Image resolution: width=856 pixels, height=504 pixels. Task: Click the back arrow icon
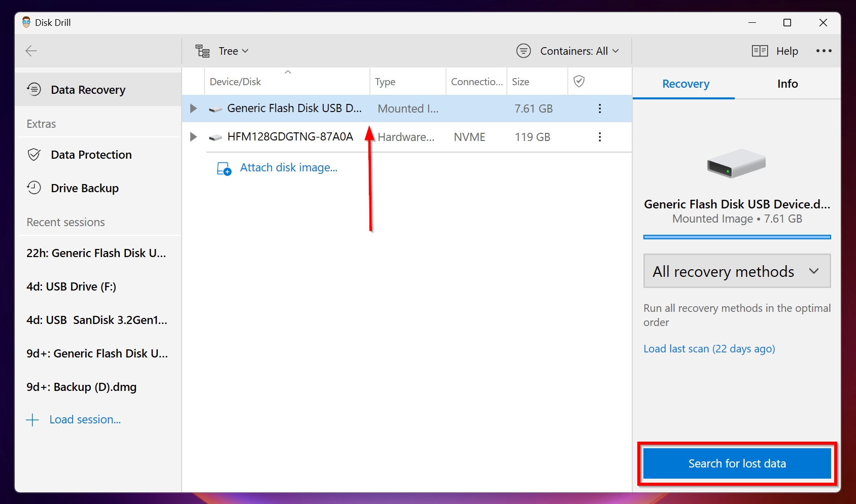pyautogui.click(x=31, y=51)
